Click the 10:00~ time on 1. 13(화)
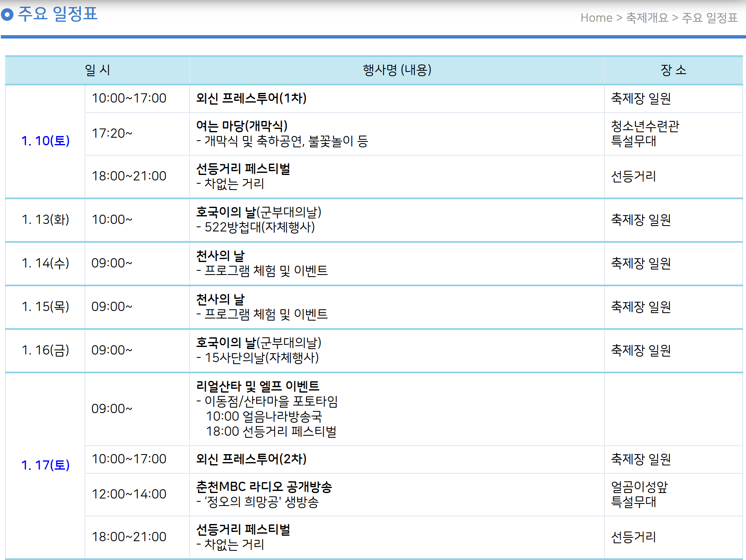This screenshot has width=746, height=560. (x=112, y=220)
